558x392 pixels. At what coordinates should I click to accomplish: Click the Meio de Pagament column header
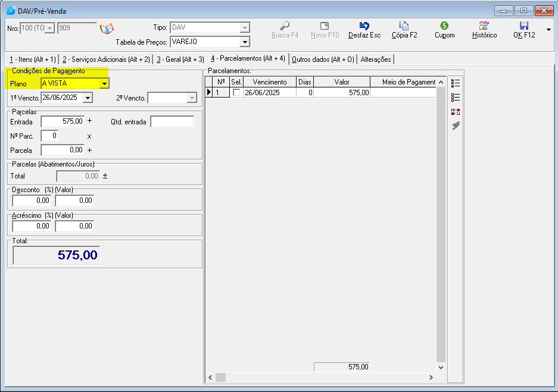403,82
